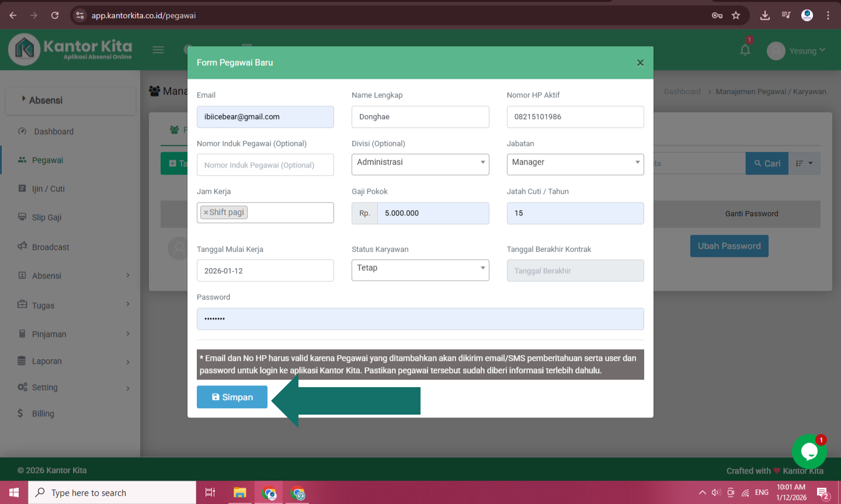Viewport: 841px width, 504px height.
Task: Click the Simpan button
Action: click(x=232, y=397)
